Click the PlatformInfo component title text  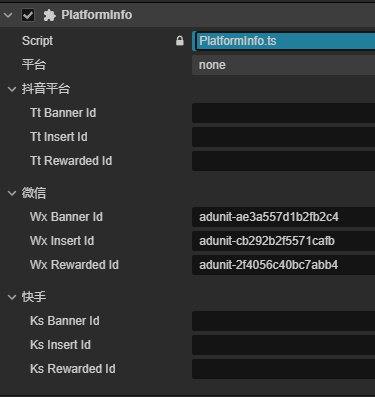click(97, 15)
